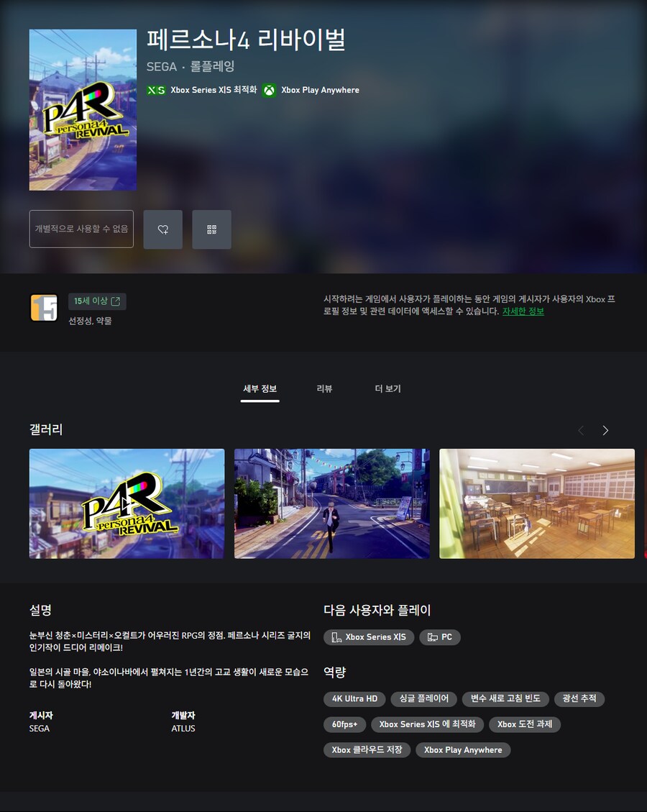This screenshot has width=647, height=812.
Task: Add game to wishlist via heart icon
Action: tap(162, 229)
